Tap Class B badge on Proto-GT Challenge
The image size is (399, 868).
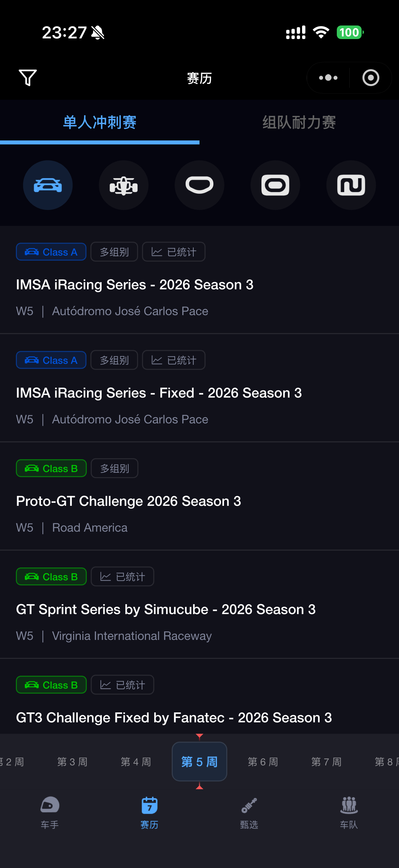click(51, 468)
